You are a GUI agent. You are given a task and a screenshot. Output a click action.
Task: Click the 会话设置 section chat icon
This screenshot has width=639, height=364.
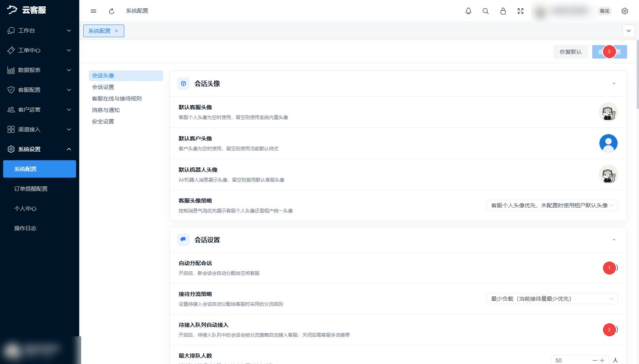[x=183, y=240]
